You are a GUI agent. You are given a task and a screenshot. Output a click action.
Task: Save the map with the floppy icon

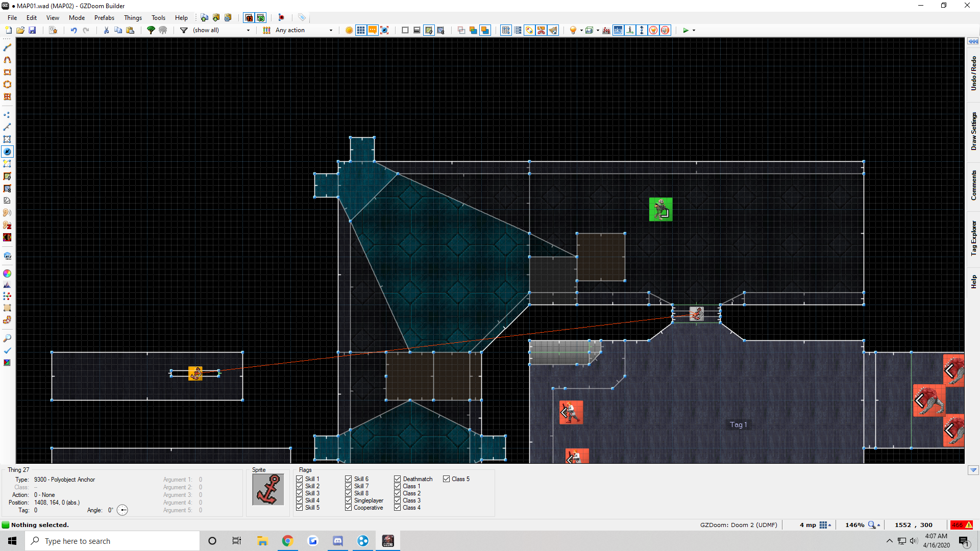32,30
